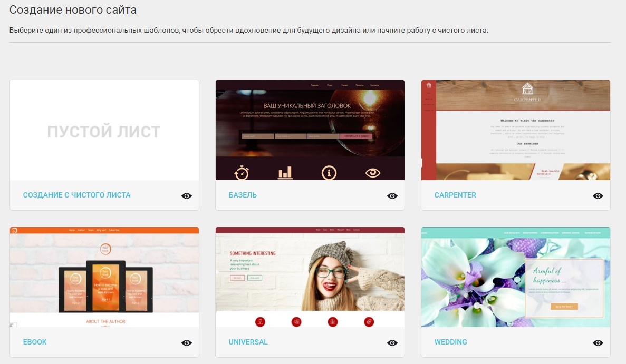Select the Ebook orange template thumbnail
The width and height of the screenshot is (626, 364).
point(104,277)
